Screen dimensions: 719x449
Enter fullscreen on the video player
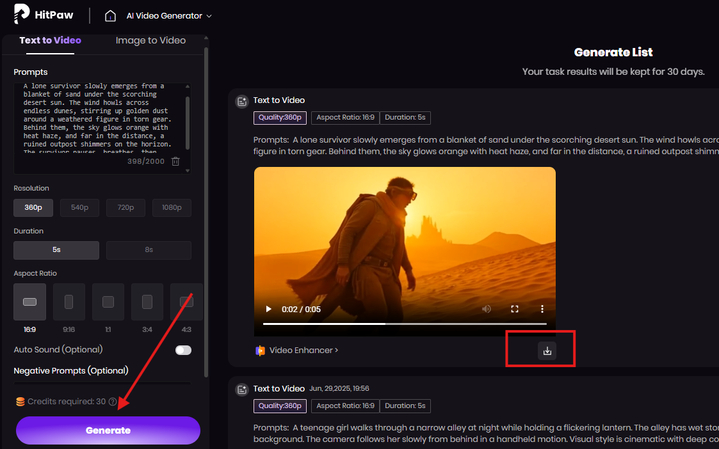pos(514,309)
